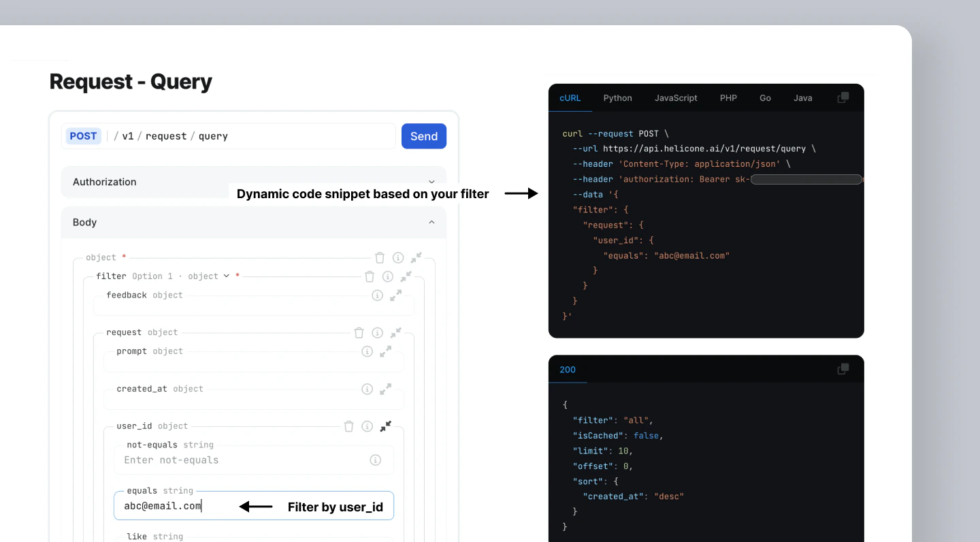Delete the request object
Viewport: 980px width, 542px height.
pyautogui.click(x=359, y=332)
